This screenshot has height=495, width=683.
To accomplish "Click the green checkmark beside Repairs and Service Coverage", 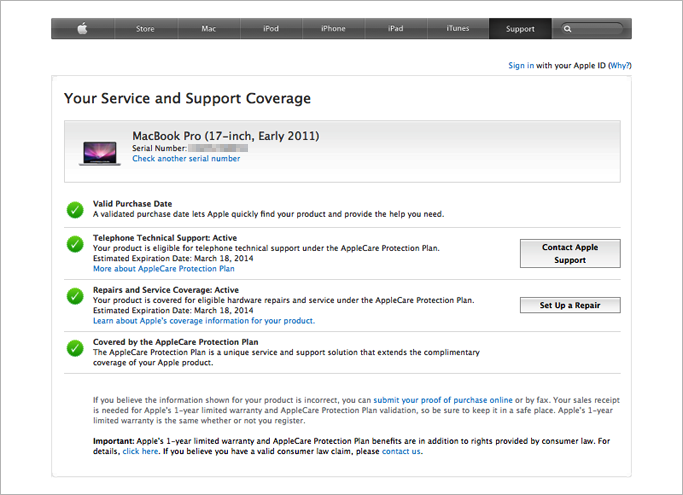I will tap(75, 296).
